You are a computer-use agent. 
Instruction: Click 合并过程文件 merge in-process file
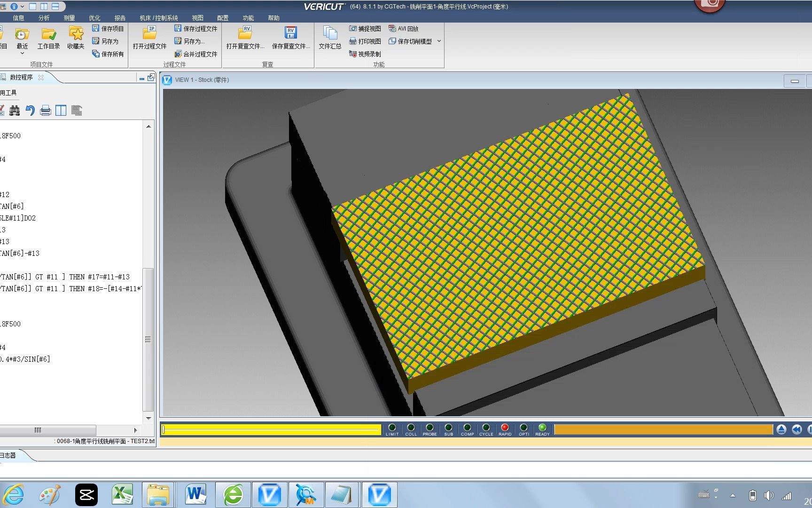(x=195, y=54)
